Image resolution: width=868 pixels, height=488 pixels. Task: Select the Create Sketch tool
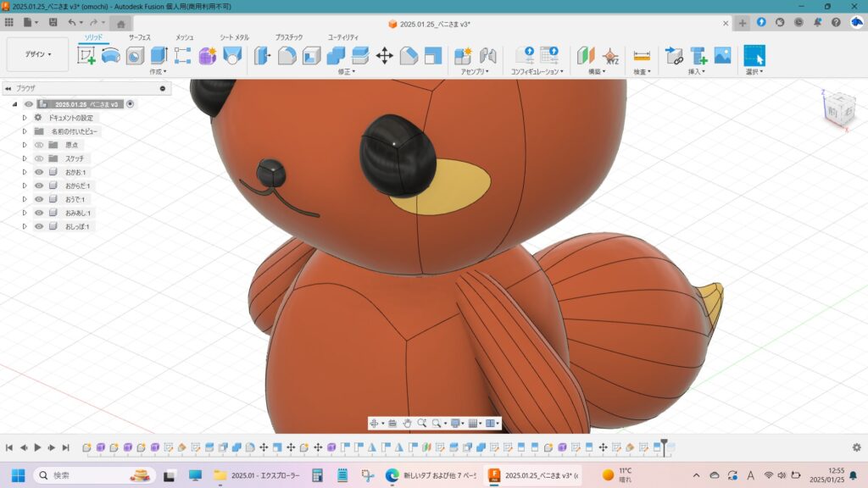86,56
